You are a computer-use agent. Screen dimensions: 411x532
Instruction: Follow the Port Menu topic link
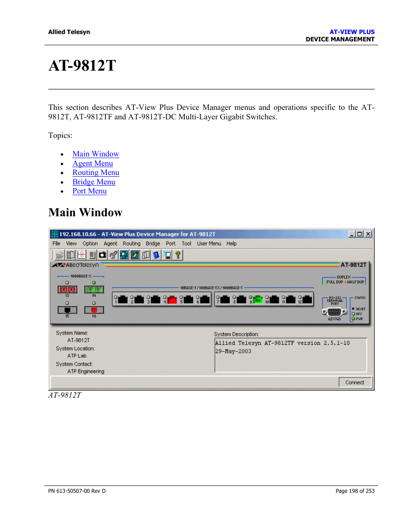[x=90, y=191]
